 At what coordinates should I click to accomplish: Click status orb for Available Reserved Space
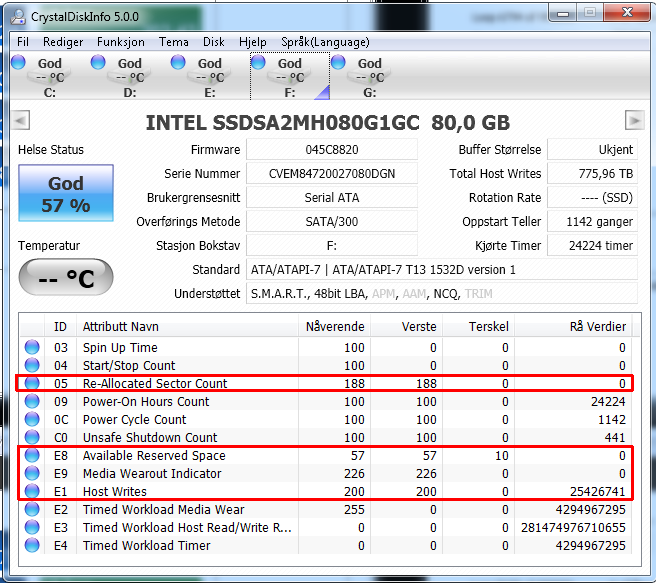click(x=32, y=455)
